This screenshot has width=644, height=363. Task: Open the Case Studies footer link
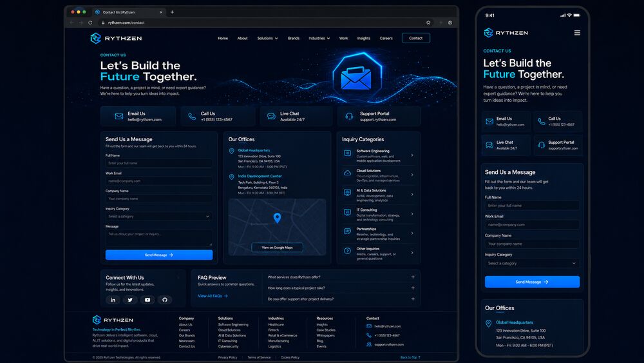(326, 329)
